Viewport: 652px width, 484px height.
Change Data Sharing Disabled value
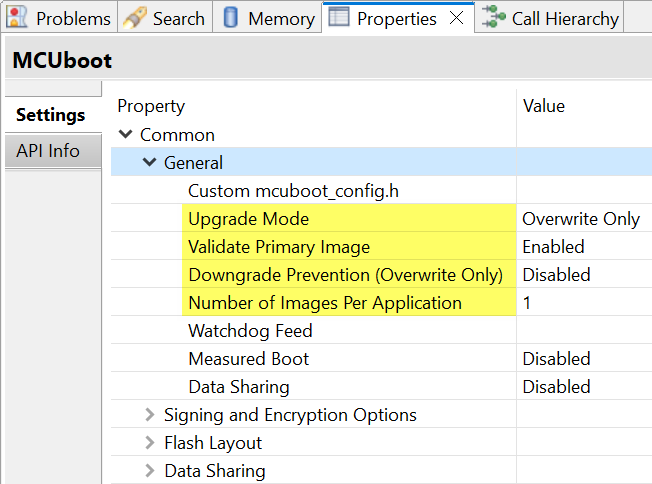[584, 387]
